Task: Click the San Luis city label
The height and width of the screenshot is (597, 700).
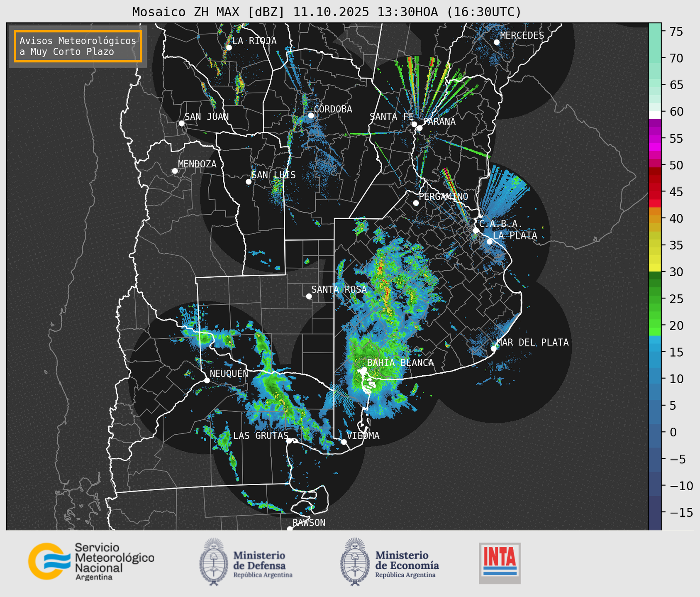Action: (273, 175)
